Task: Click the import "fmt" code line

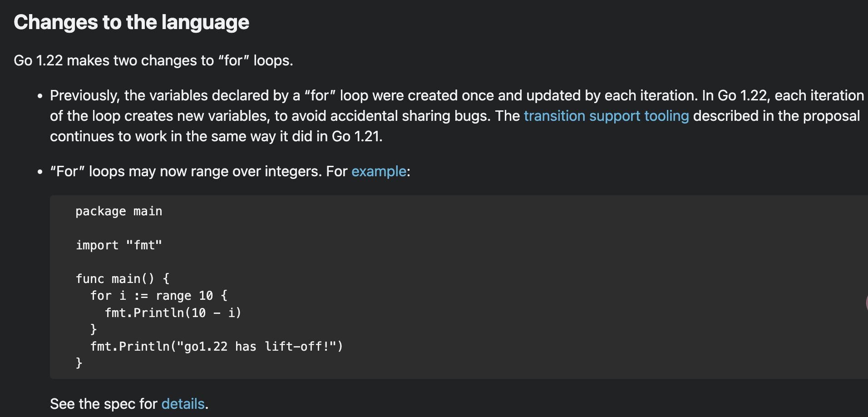Action: (x=119, y=245)
